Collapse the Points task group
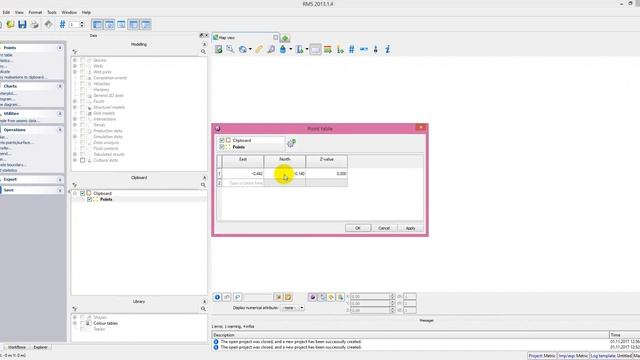Viewport: 640px width, 360px height. [x=60, y=48]
